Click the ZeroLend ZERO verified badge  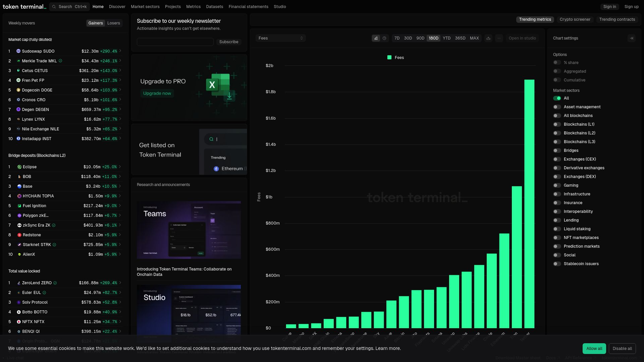coord(55,283)
